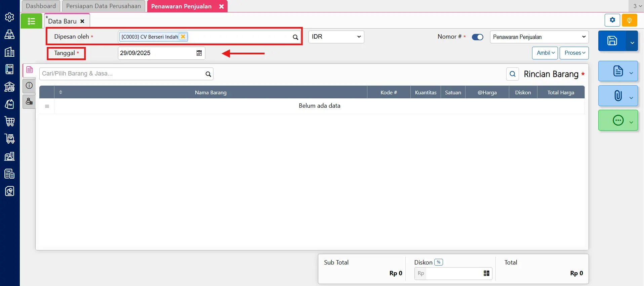This screenshot has width=644, height=286.
Task: Open the Persiapan Data Perusahaan tab
Action: [104, 6]
